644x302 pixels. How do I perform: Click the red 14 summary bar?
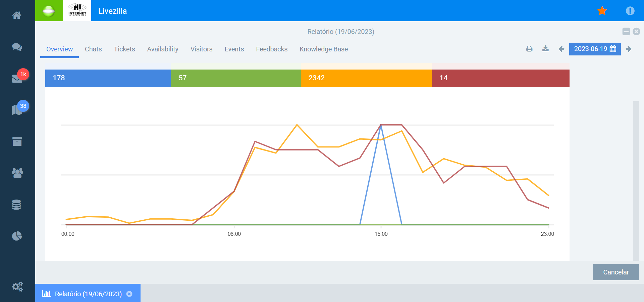click(x=501, y=78)
